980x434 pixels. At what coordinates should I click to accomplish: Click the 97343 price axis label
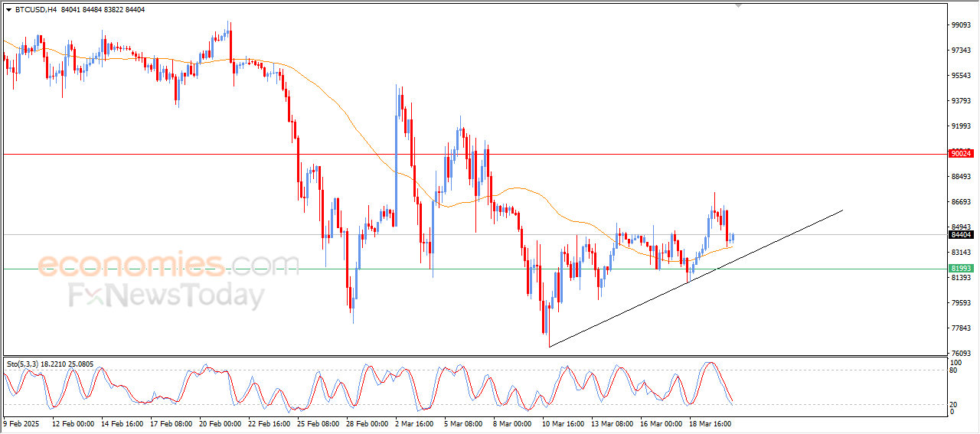pos(961,51)
